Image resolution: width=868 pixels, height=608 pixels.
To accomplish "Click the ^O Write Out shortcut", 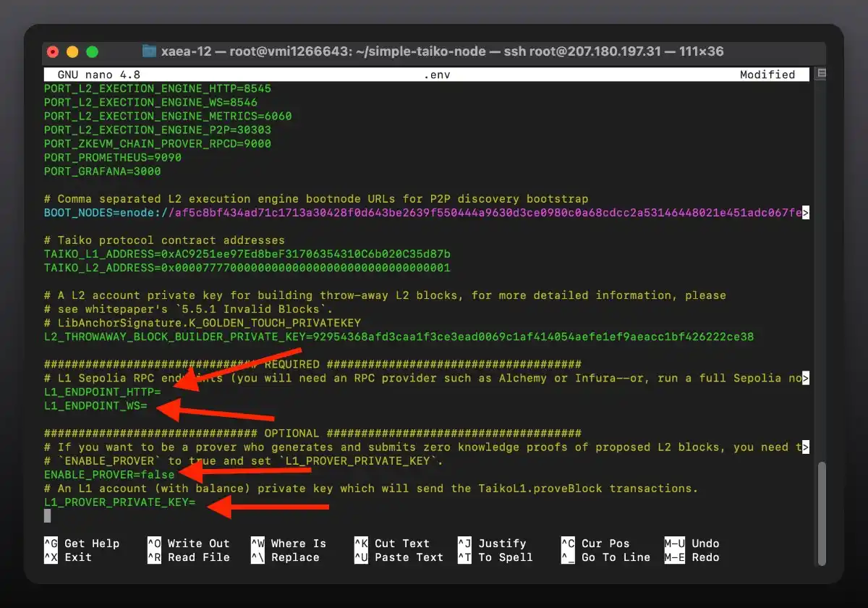I will [188, 544].
